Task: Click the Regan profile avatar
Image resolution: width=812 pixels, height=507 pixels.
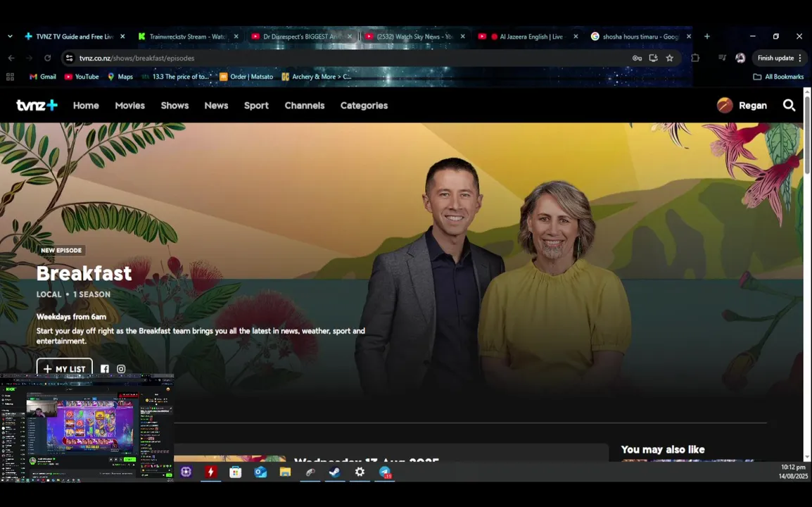Action: 725,105
